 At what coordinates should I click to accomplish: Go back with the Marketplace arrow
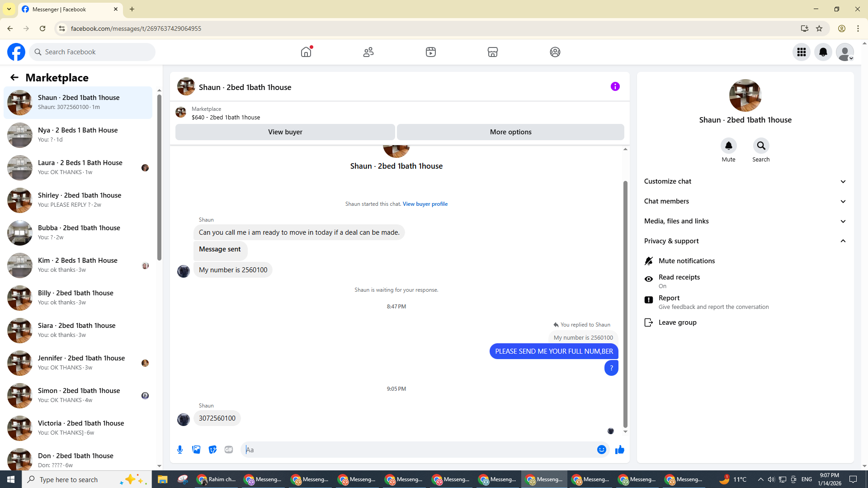tap(14, 77)
